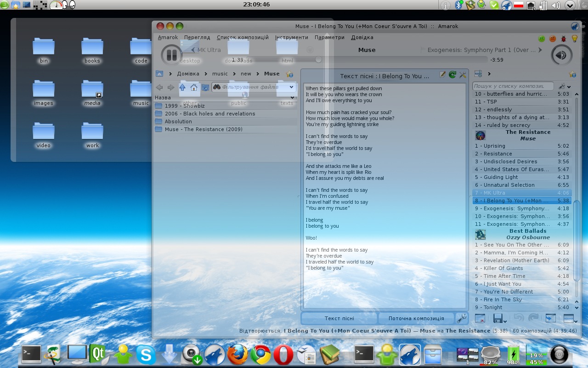Viewport: 588px width, 368px height.
Task: Click the clear playlist icon
Action: click(480, 318)
